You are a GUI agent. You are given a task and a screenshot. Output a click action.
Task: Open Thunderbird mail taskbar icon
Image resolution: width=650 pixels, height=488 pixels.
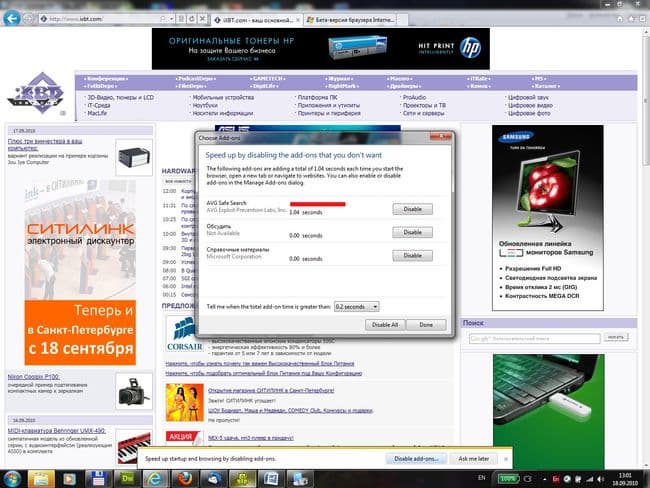coord(213,479)
